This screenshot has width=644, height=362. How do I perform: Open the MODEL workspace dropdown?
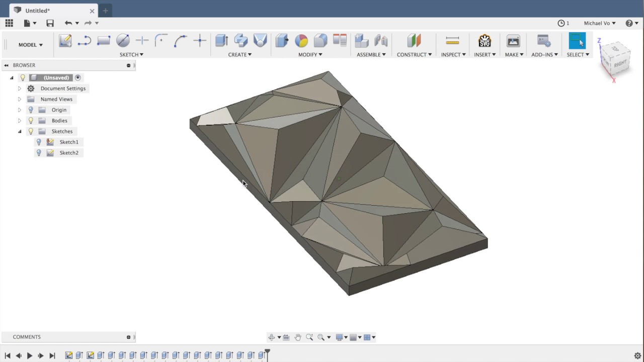[31, 45]
